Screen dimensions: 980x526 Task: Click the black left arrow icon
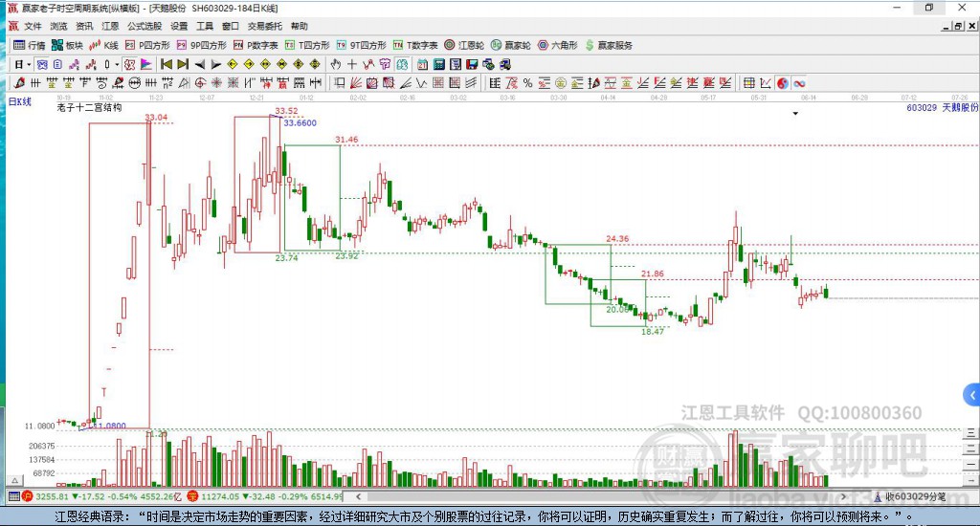click(199, 64)
